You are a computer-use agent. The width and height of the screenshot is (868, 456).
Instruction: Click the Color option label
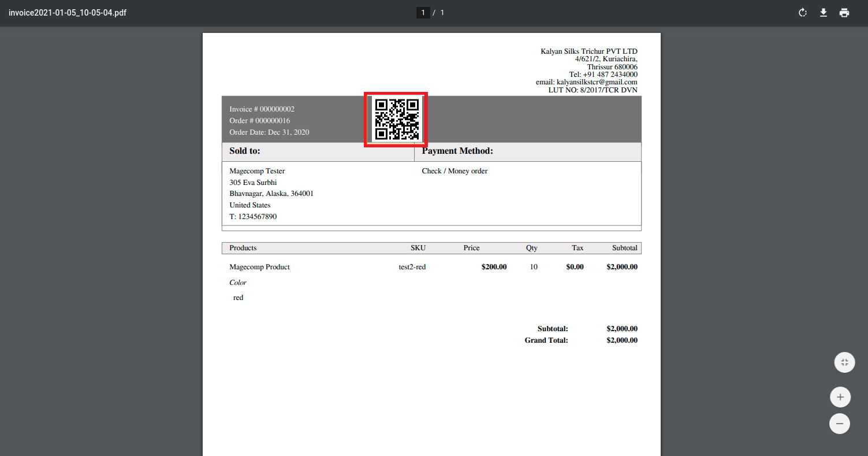click(238, 283)
